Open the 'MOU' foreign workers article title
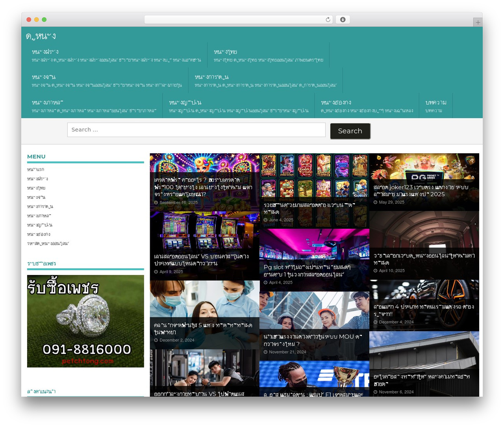Viewport: 504px width, 427px height. pos(313,340)
